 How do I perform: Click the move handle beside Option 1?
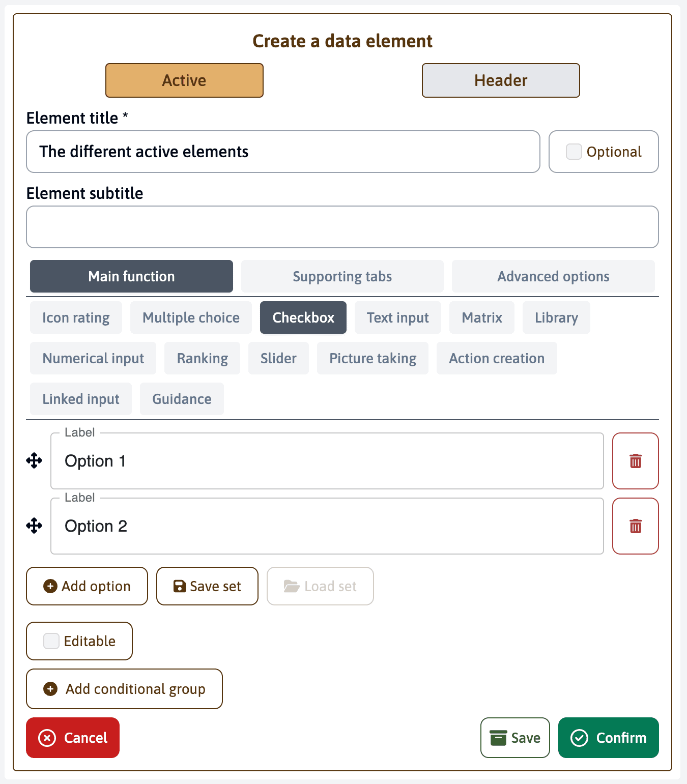[34, 461]
